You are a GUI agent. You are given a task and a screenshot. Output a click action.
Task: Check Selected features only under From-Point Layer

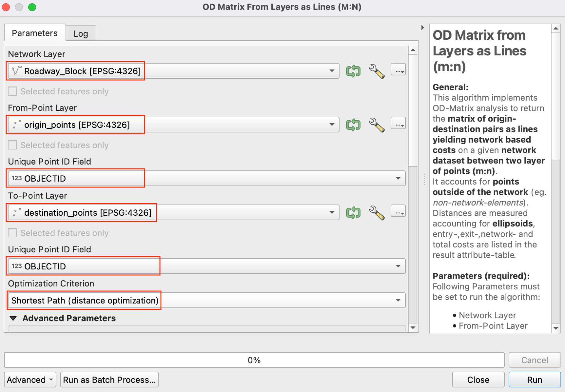(x=12, y=145)
